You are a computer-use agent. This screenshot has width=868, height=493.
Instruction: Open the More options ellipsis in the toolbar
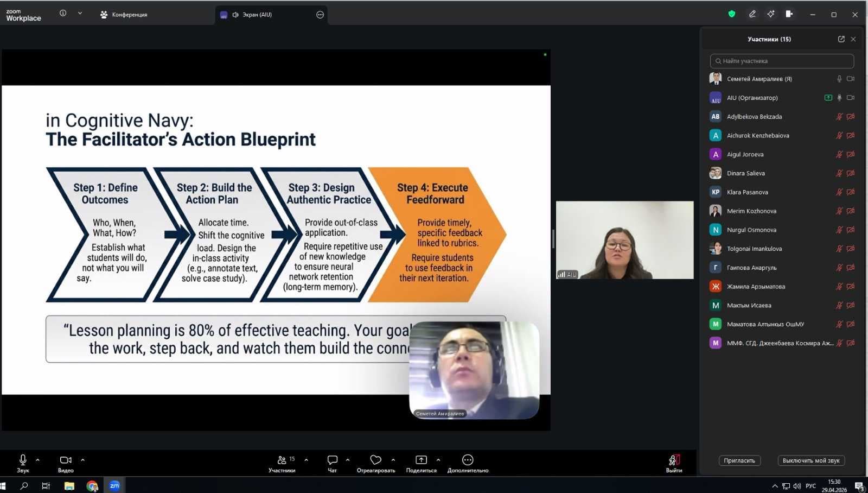coord(468,460)
